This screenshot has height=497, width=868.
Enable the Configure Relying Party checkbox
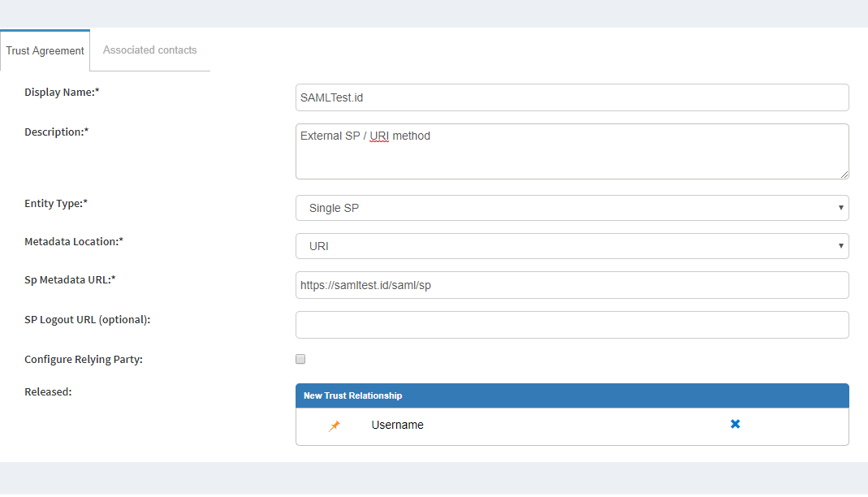300,359
